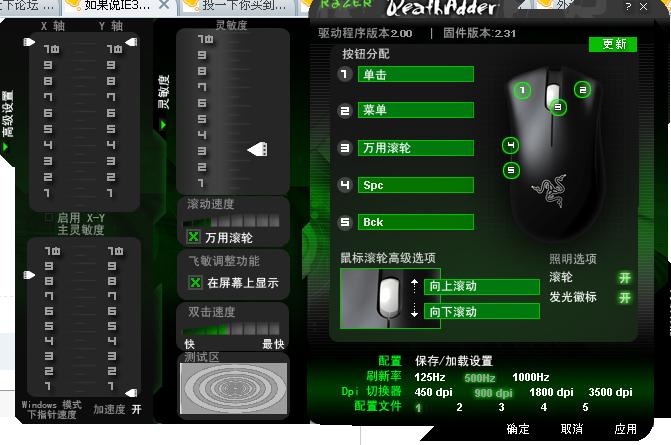
Task: Toggle 在屏幕上显示 on-screen display checkbox
Action: tap(195, 282)
